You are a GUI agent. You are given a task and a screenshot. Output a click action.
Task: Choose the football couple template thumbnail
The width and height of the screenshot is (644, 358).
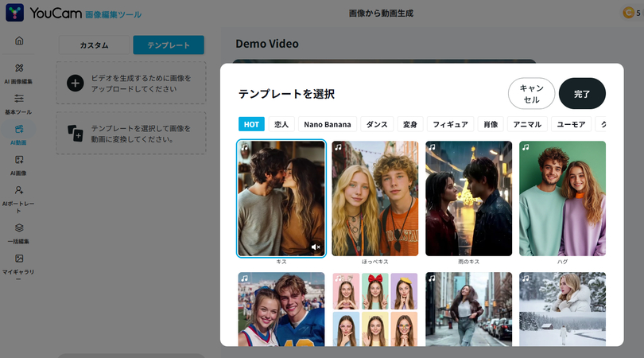pyautogui.click(x=281, y=309)
